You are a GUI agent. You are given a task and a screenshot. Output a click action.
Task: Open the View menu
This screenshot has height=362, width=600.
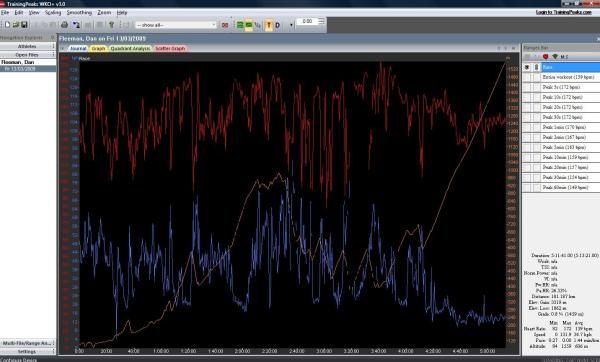[34, 13]
